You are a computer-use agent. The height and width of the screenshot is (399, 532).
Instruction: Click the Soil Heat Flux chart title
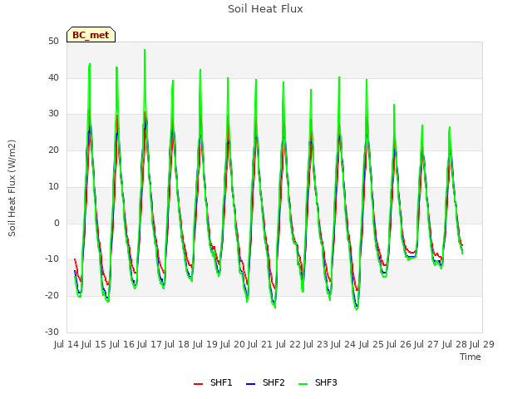[x=265, y=9]
